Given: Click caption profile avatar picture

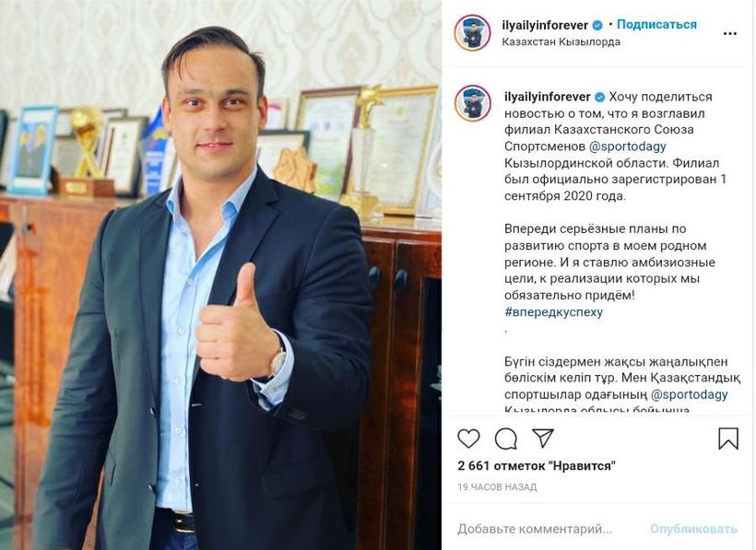Looking at the screenshot, I should coord(472,103).
